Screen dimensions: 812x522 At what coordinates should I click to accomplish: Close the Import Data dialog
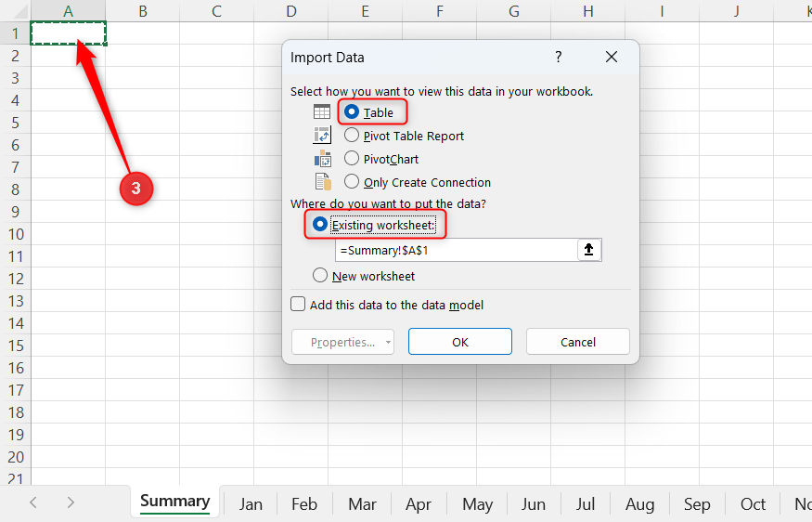coord(612,57)
